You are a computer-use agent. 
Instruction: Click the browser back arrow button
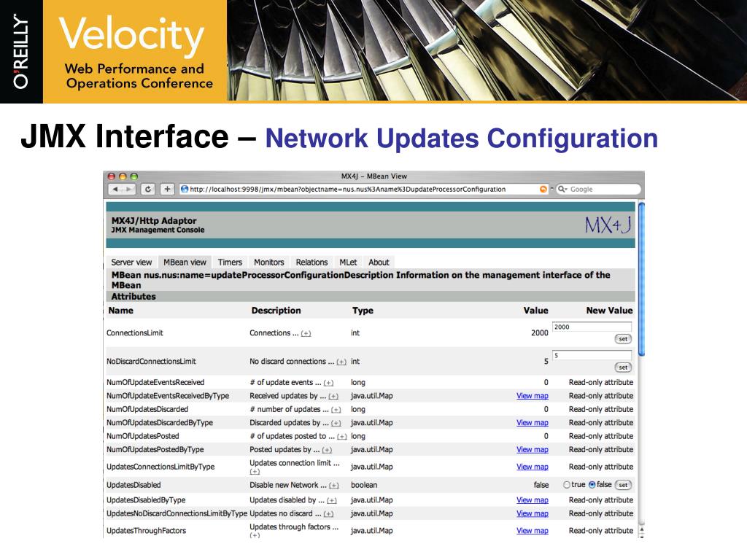pyautogui.click(x=116, y=190)
